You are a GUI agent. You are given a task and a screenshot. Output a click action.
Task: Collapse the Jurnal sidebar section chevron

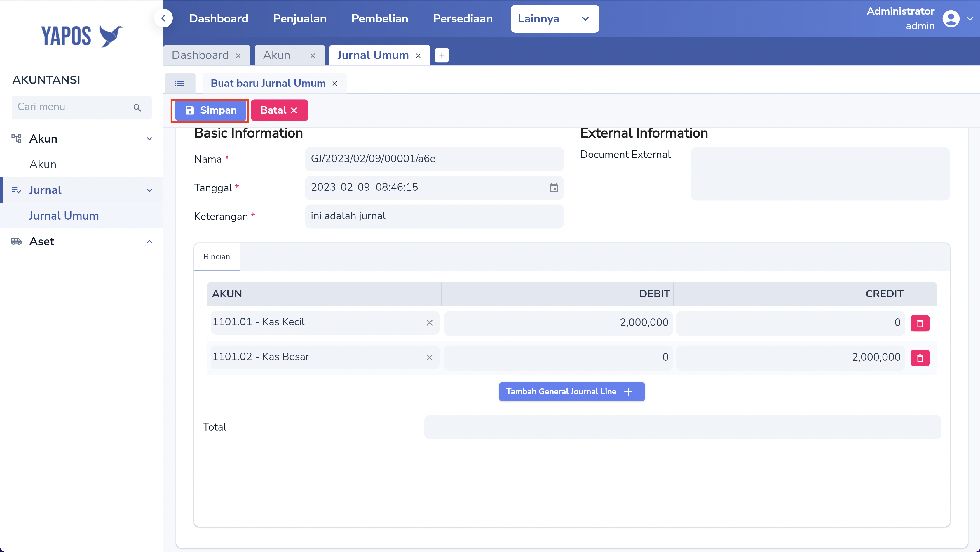tap(149, 190)
